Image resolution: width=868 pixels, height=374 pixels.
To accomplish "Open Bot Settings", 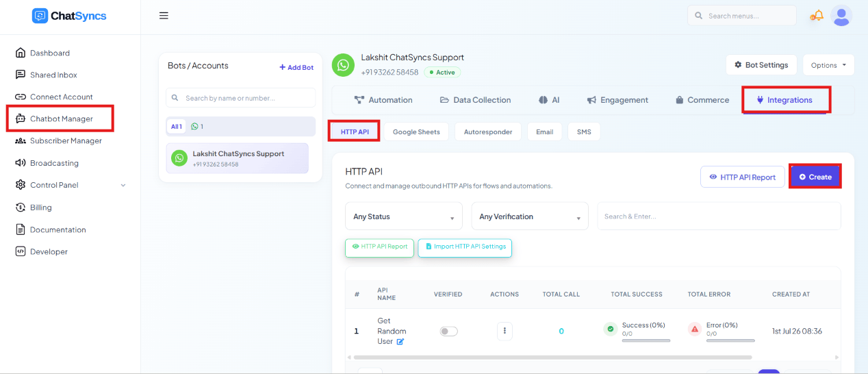I will coord(761,65).
